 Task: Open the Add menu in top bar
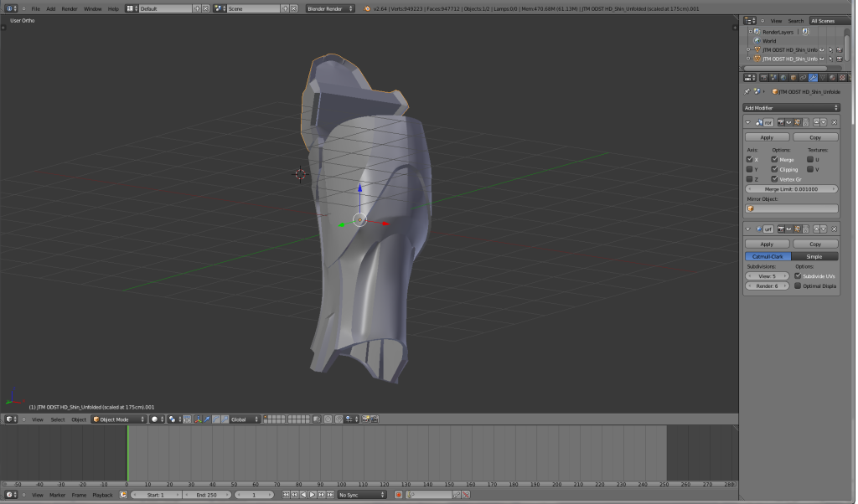click(51, 8)
